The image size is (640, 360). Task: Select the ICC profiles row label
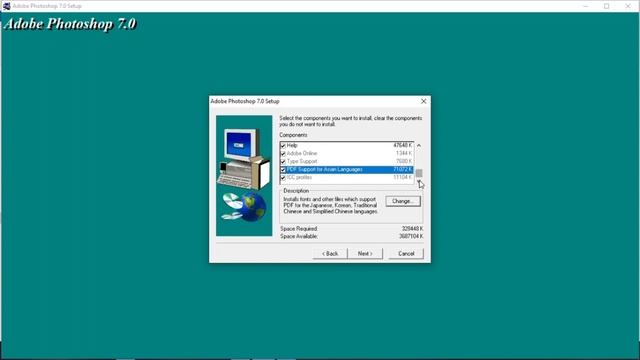(x=299, y=178)
